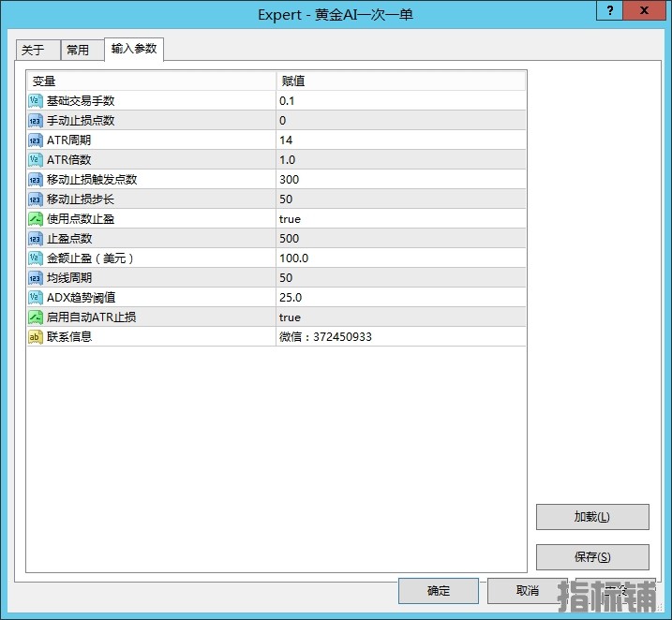Select the icon beside 启用自动ATR止损
The height and width of the screenshot is (620, 672).
click(36, 317)
